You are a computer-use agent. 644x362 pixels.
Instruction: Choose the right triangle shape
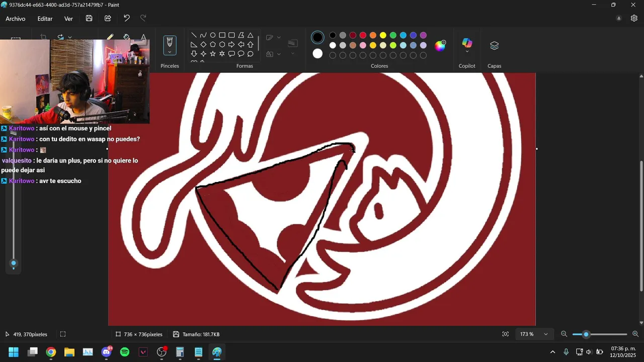click(194, 44)
